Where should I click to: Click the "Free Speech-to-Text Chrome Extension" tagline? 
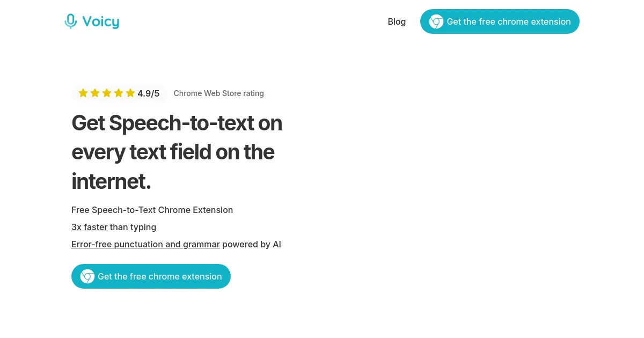click(x=152, y=210)
